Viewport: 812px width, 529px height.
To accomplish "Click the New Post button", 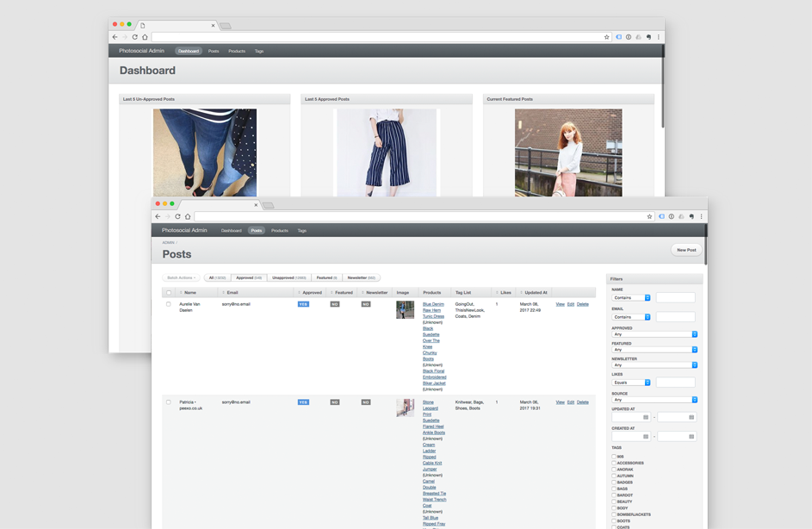I will 686,250.
